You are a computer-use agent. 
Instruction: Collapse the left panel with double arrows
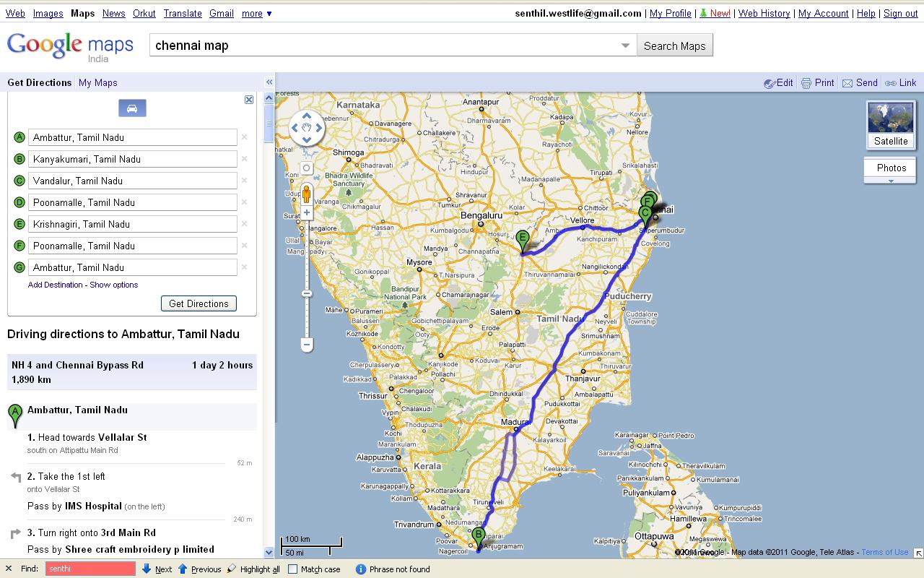point(269,82)
